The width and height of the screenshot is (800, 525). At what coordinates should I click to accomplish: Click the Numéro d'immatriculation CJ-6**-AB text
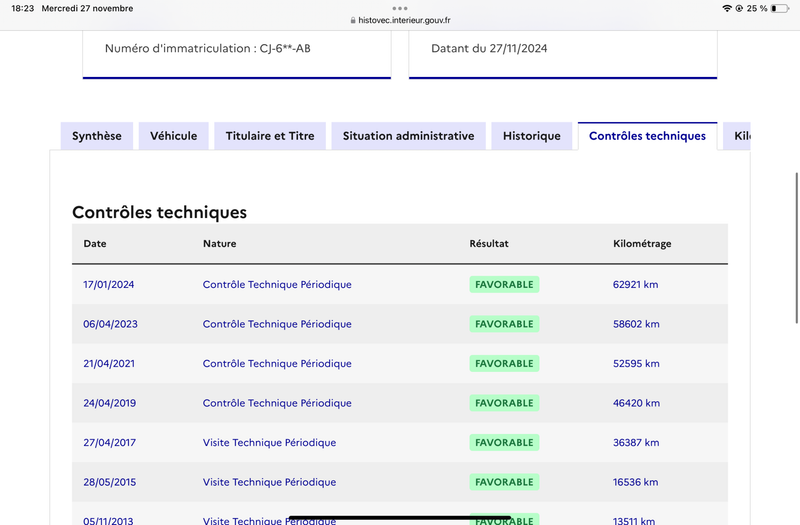tap(208, 48)
